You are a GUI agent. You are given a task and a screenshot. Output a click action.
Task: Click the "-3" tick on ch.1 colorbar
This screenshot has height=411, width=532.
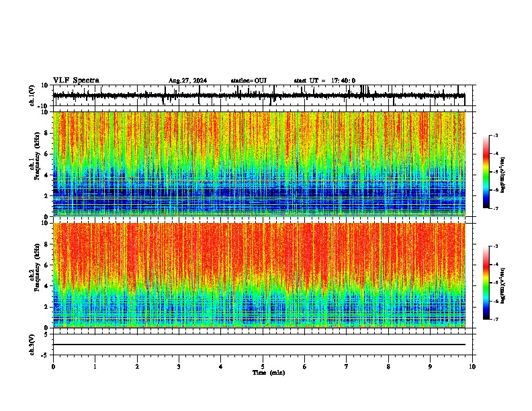[x=496, y=135]
